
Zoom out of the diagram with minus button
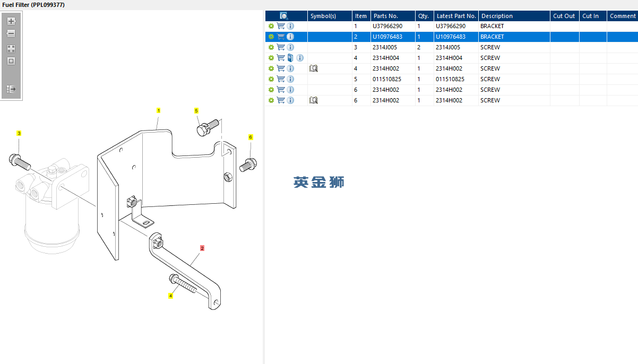[11, 33]
